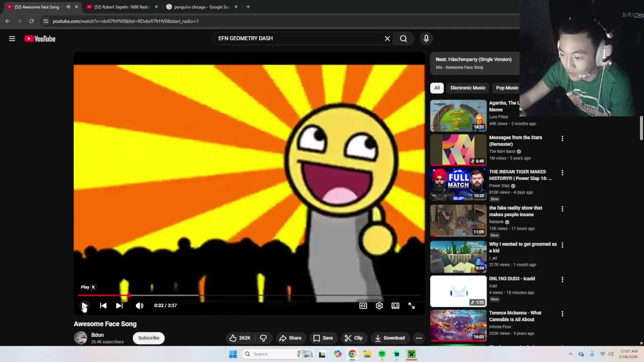Open the Windows taskbar Search box

[x=278, y=354]
